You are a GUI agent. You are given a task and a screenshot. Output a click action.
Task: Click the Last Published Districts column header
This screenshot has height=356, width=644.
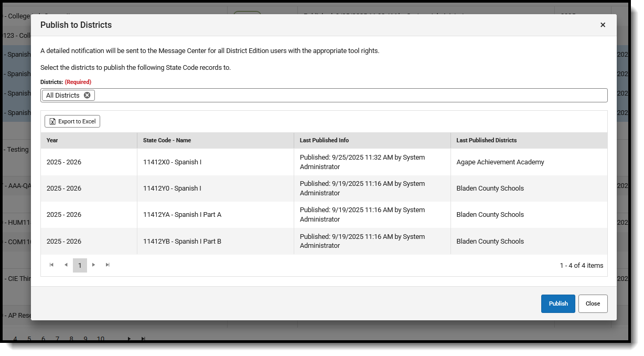click(486, 140)
